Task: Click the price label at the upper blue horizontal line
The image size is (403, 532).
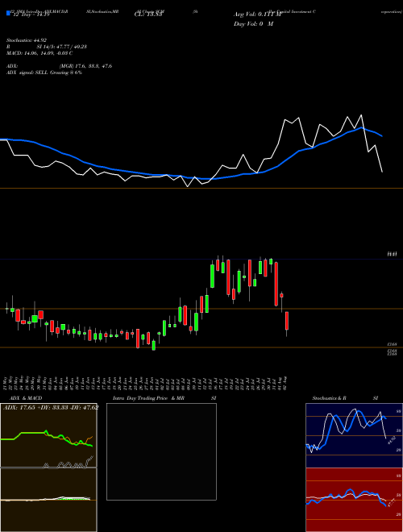Action: (x=392, y=254)
